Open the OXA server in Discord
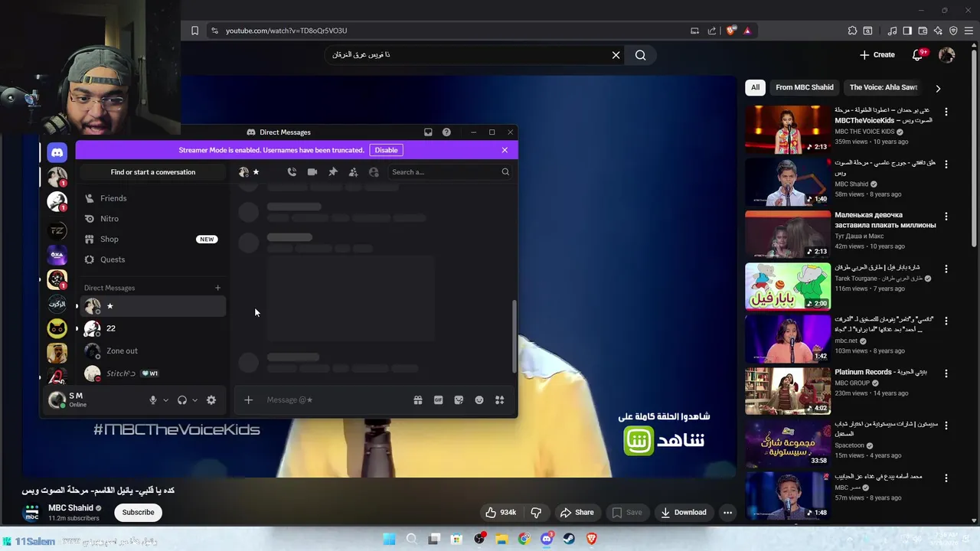The width and height of the screenshot is (980, 551). (x=57, y=255)
